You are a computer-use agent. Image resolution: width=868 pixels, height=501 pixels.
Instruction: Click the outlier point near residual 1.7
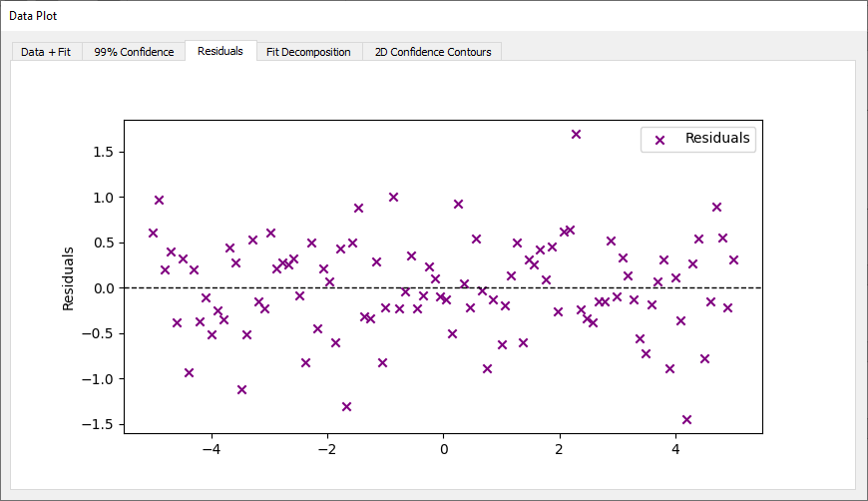pos(577,134)
